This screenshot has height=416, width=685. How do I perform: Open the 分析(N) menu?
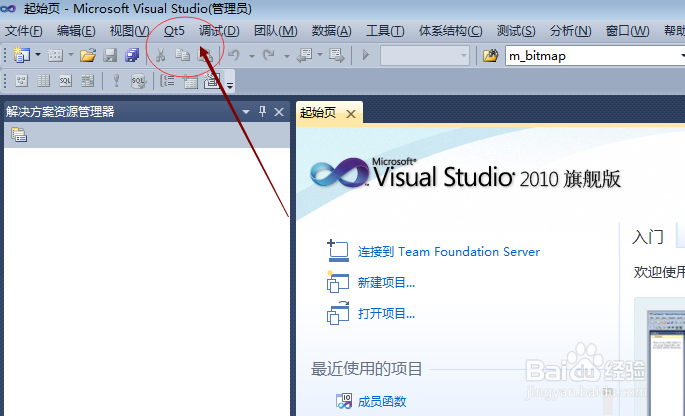(x=571, y=31)
